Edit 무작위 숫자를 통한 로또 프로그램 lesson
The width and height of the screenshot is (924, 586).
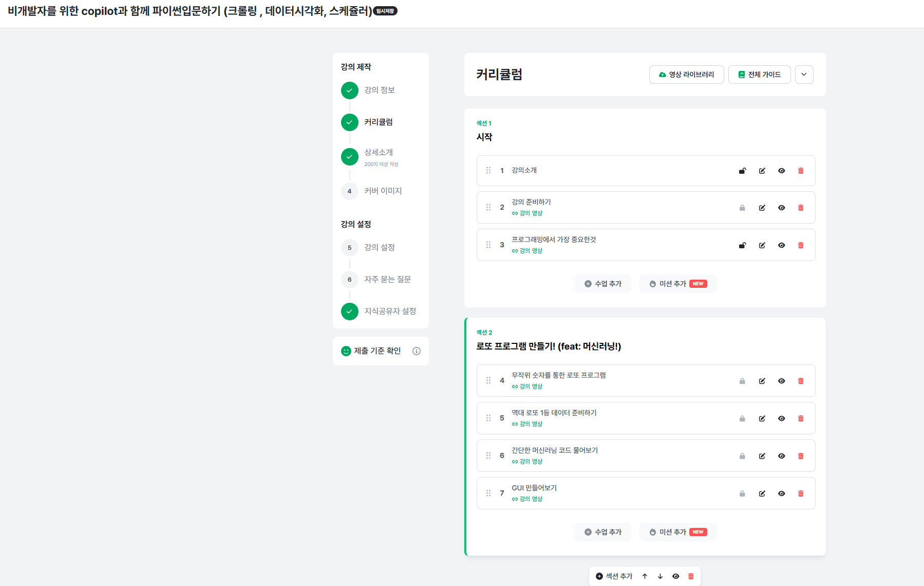762,381
